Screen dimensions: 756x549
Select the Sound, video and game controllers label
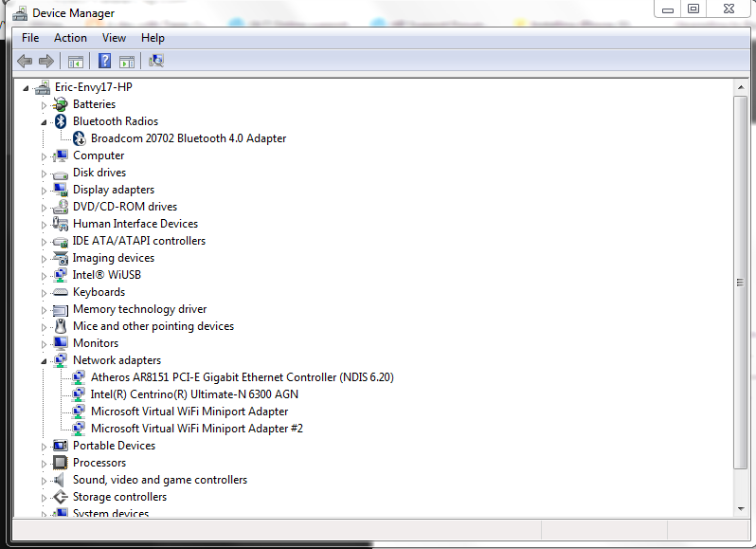[160, 480]
